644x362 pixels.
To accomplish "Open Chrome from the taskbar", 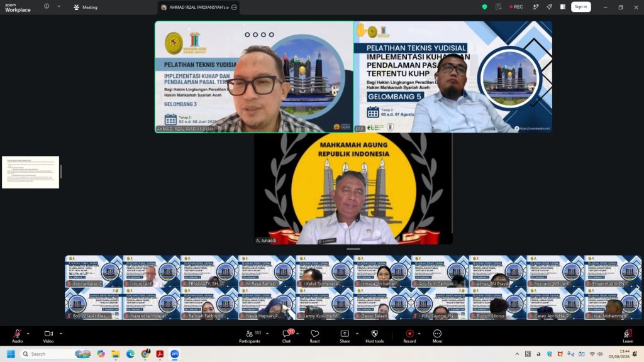I will 145,354.
